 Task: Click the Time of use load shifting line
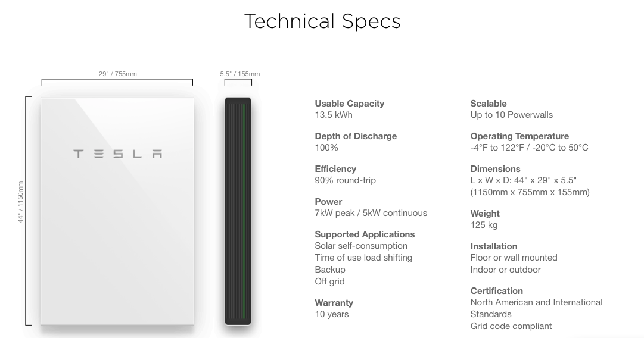(x=363, y=258)
